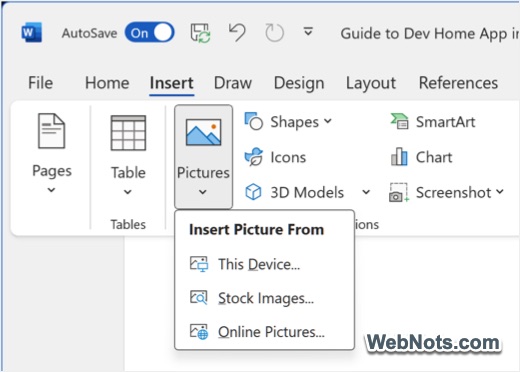
Task: Click the Shapes icon
Action: (254, 121)
